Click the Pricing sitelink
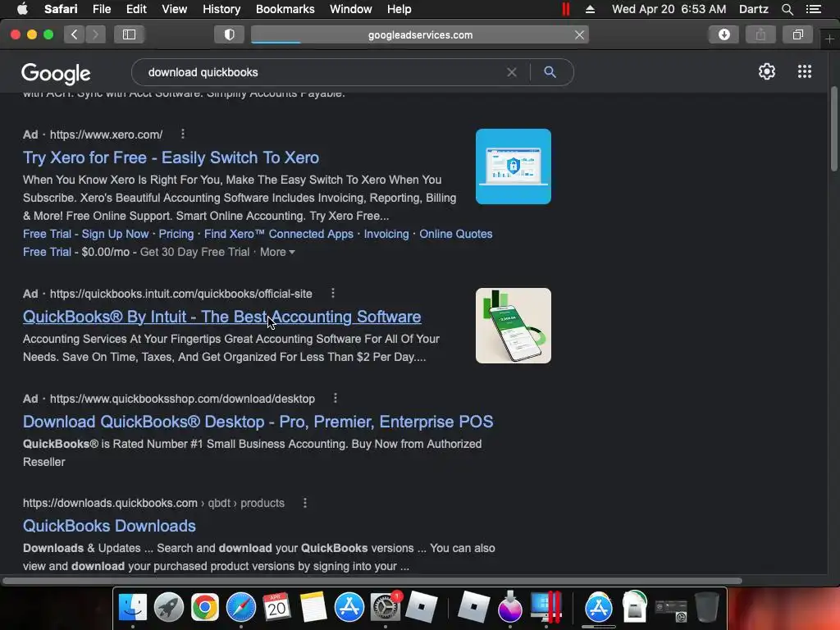 176,234
